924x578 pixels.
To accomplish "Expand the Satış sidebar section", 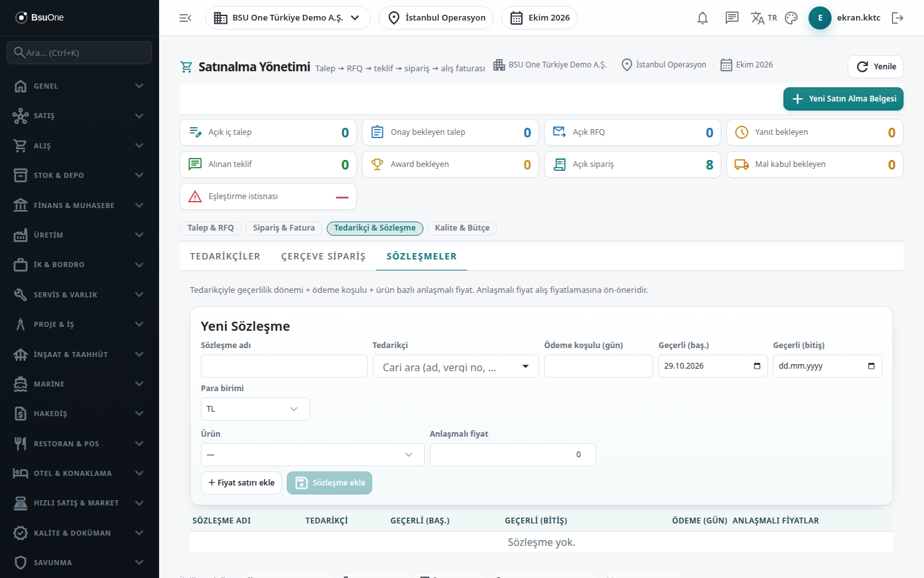I will (80, 116).
